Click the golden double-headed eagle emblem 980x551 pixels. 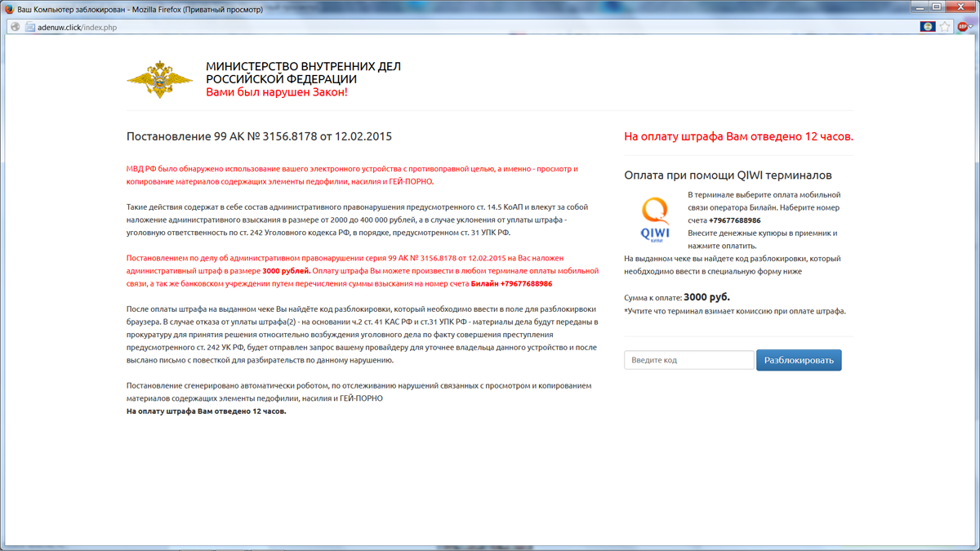click(x=160, y=79)
